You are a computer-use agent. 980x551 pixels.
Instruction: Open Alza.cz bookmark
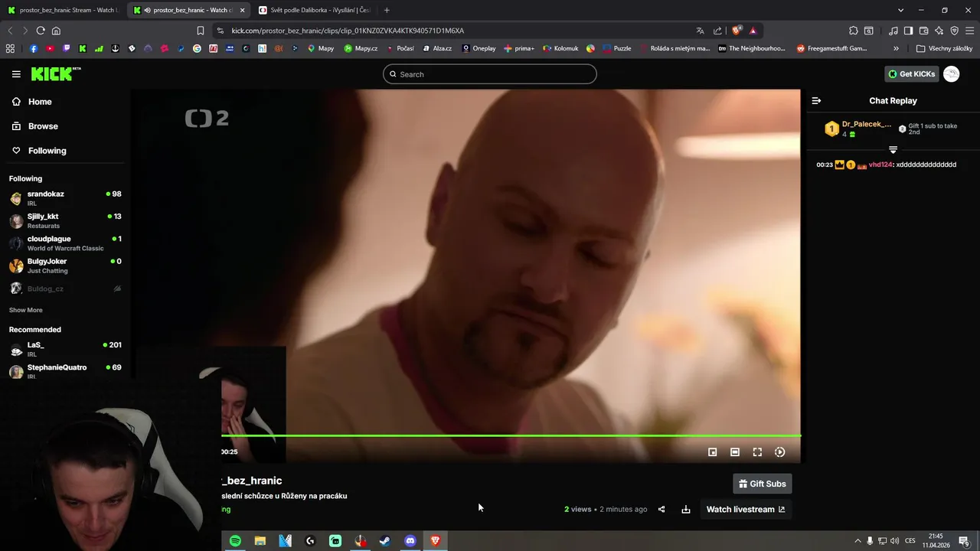pos(436,48)
